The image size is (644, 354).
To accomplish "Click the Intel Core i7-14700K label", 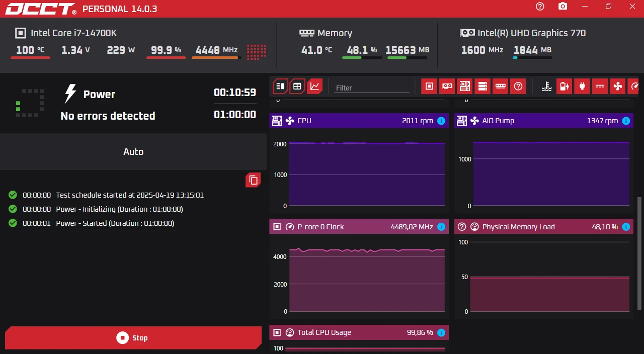I will (x=73, y=33).
